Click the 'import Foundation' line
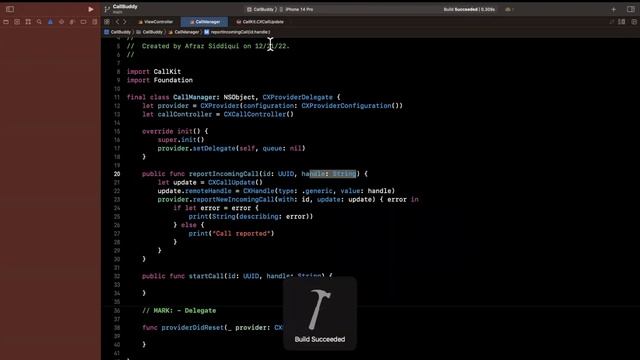Image resolution: width=640 pixels, height=360 pixels. click(160, 80)
